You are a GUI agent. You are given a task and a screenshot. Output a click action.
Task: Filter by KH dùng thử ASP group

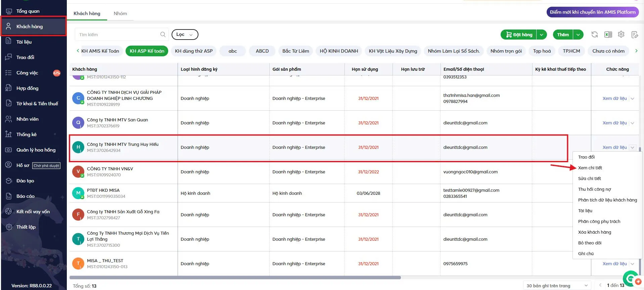click(x=194, y=51)
